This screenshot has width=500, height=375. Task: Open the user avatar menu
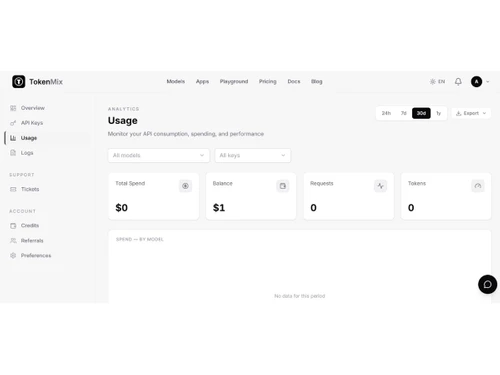coord(476,82)
